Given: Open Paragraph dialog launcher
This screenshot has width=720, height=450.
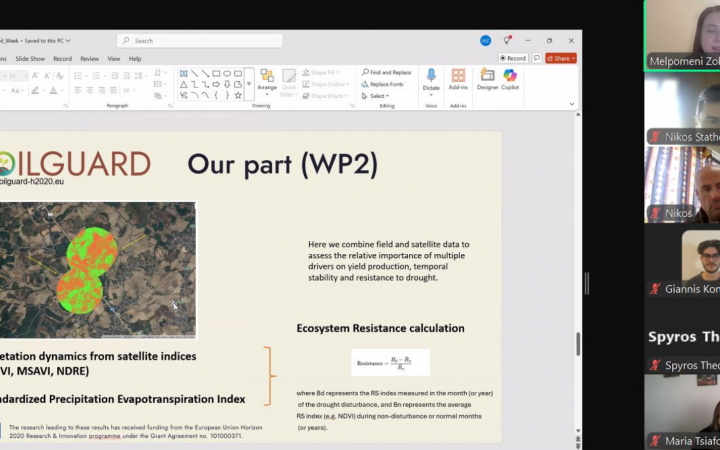Looking at the screenshot, I should [170, 106].
